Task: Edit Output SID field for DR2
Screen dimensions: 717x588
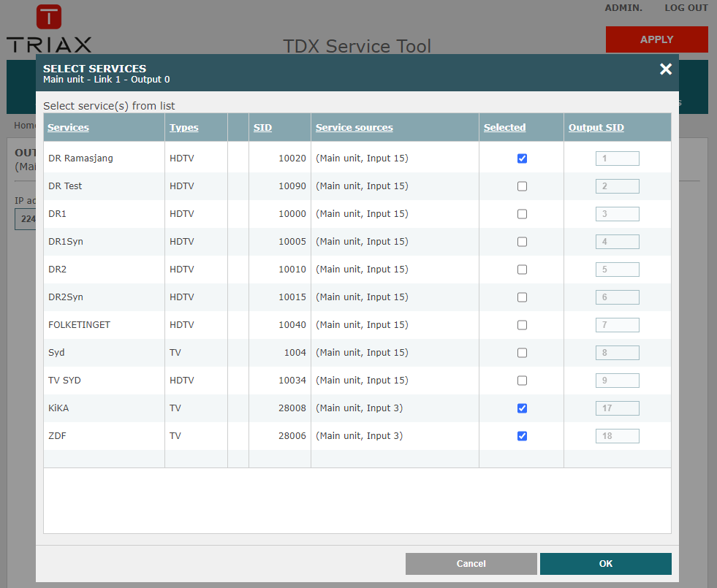Action: pyautogui.click(x=618, y=270)
